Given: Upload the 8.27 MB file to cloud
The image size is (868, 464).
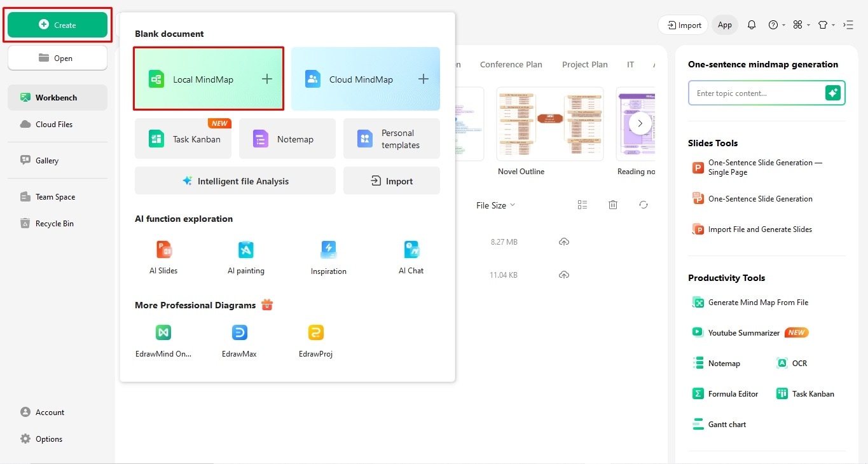Looking at the screenshot, I should [564, 242].
